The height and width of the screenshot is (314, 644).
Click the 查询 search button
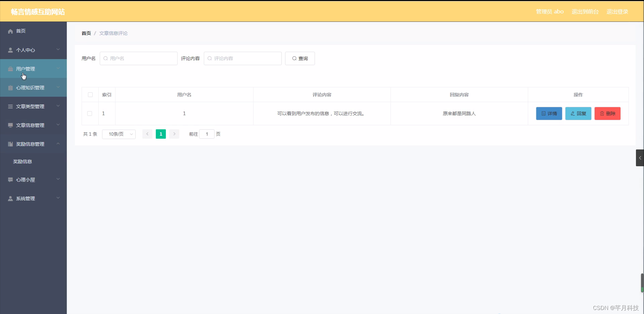(300, 58)
